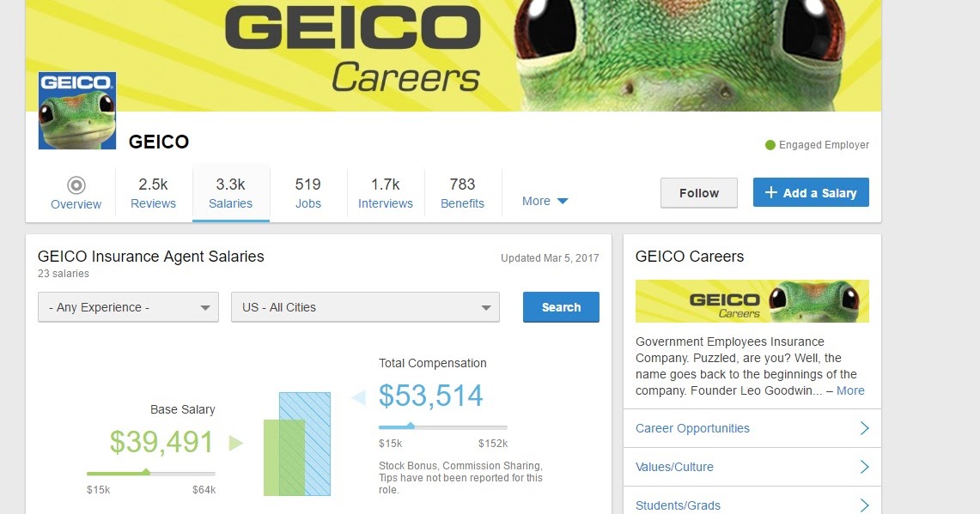Click the plus icon on Add a Salary

coord(771,192)
